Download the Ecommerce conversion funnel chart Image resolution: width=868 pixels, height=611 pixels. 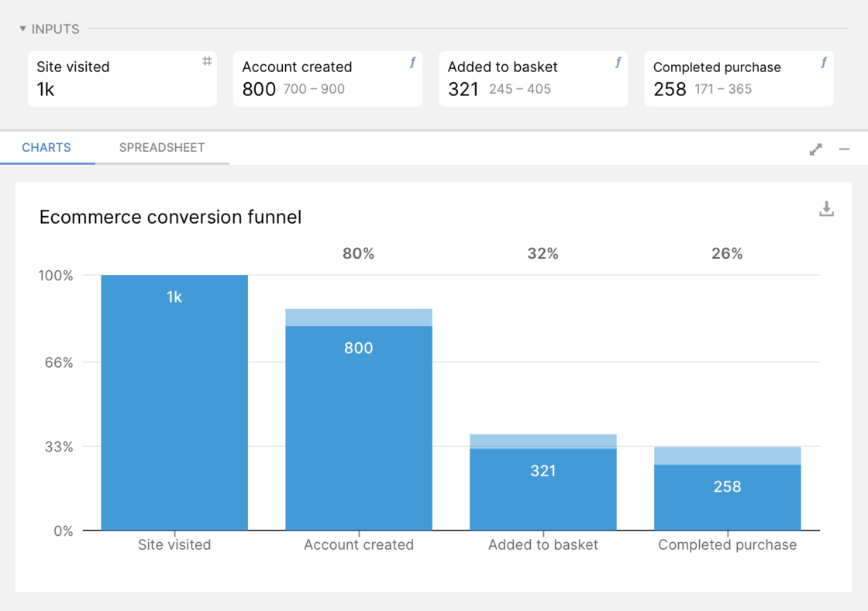click(x=826, y=209)
